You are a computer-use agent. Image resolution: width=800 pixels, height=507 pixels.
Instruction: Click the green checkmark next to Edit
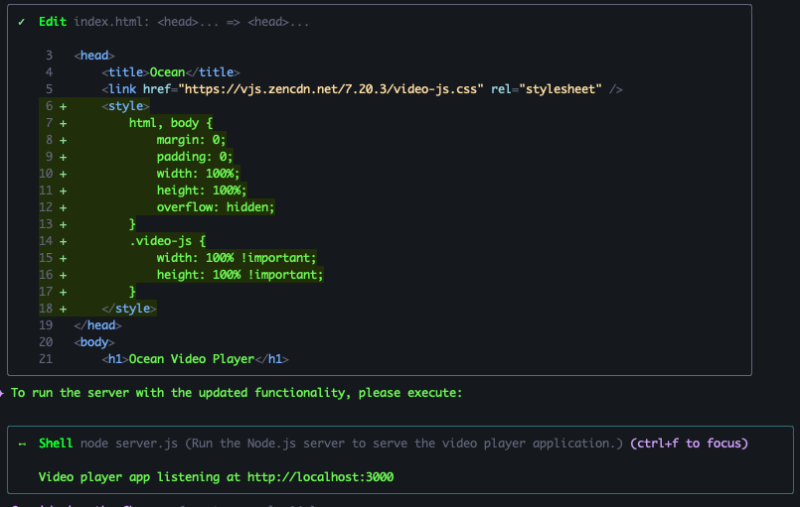(21, 22)
